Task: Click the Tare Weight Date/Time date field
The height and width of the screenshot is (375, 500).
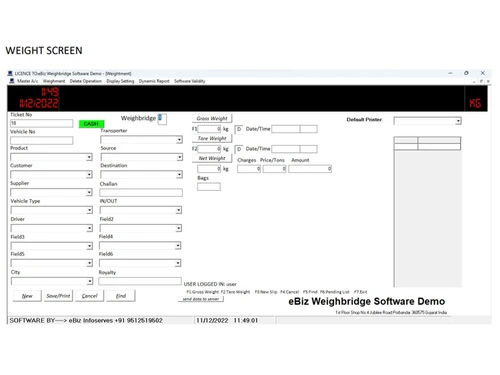Action: pos(286,149)
